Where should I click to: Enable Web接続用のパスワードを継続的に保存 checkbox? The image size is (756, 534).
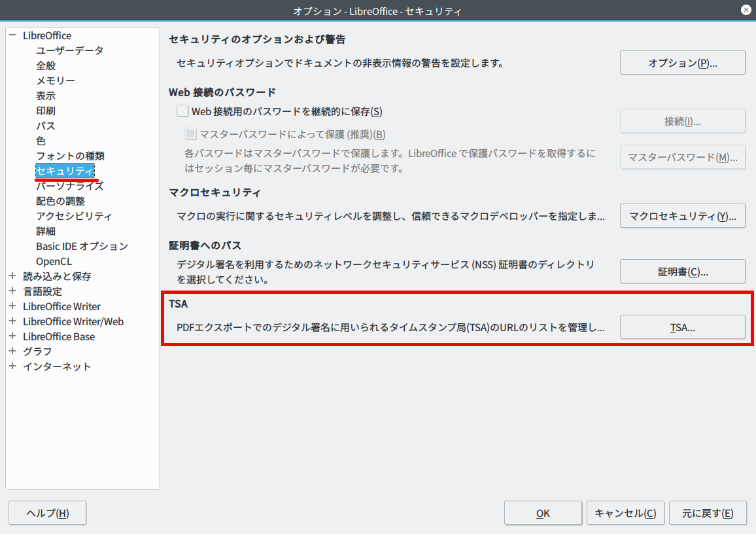pos(182,111)
